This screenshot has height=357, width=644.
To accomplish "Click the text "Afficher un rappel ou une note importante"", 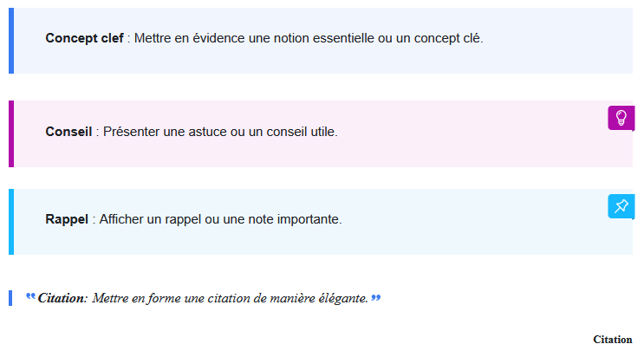I will click(x=220, y=219).
